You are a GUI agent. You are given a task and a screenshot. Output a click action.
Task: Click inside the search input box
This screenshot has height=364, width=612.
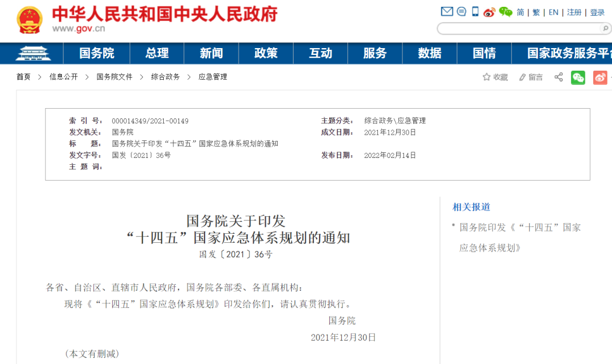pos(521,28)
